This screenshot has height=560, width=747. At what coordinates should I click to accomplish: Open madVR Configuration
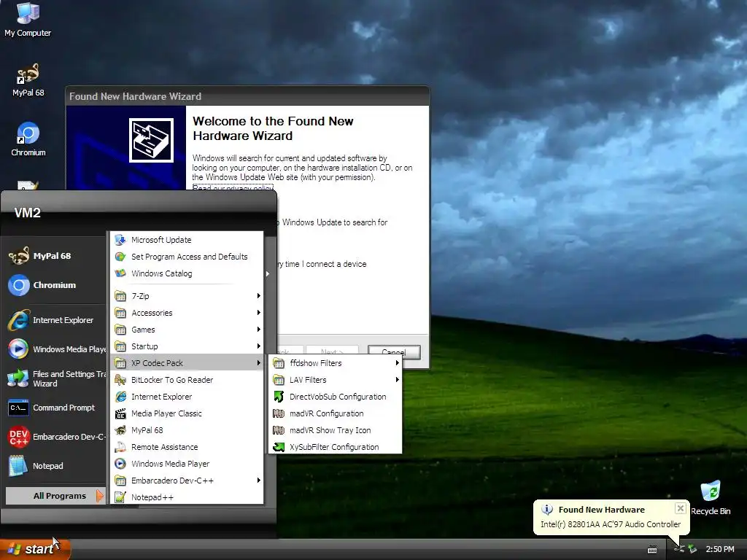tap(336, 413)
